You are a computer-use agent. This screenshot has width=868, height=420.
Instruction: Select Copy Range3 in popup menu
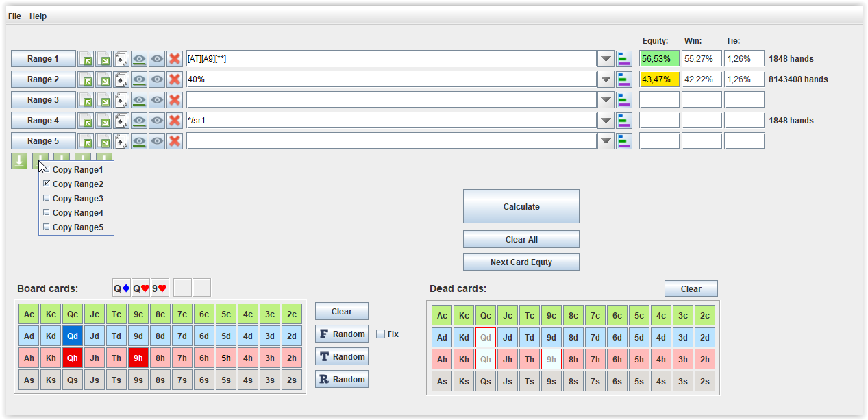point(77,198)
